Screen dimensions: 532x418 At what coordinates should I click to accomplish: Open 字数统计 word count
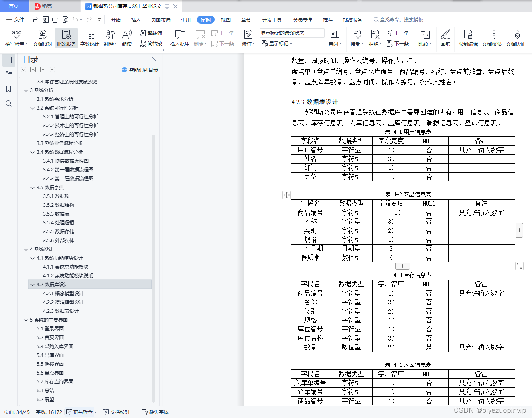[90, 39]
